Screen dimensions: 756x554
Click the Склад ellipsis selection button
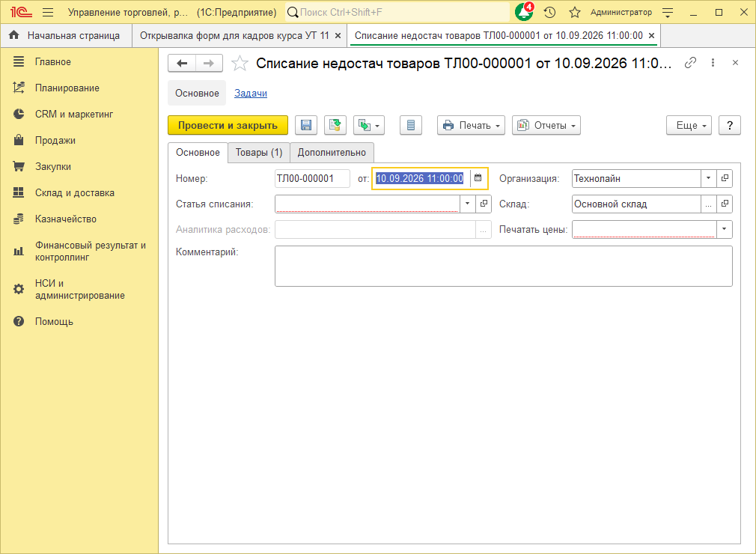point(708,204)
